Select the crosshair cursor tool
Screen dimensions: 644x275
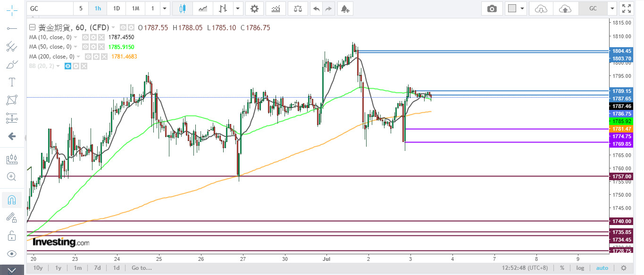(x=12, y=9)
